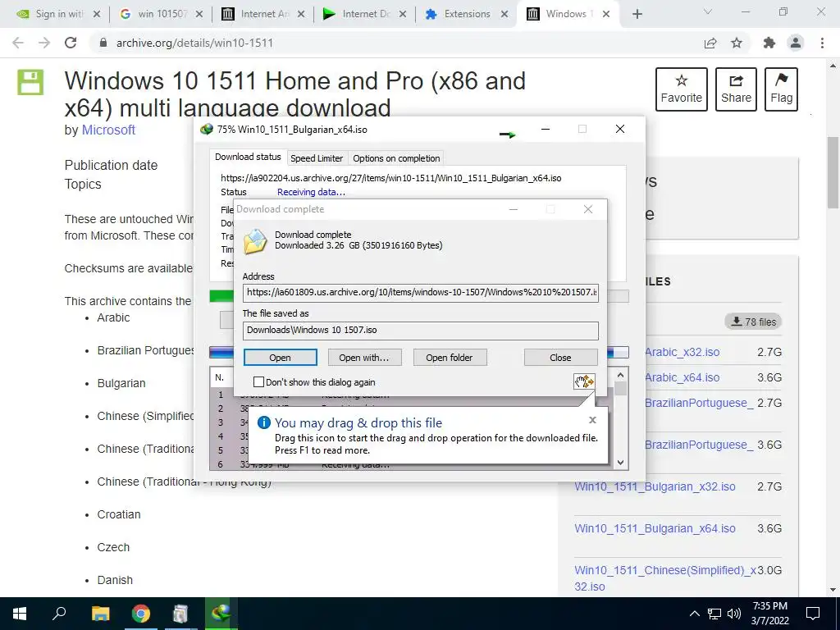This screenshot has height=630, width=840.
Task: Close the Extensions Chrome tab
Action: coord(504,14)
